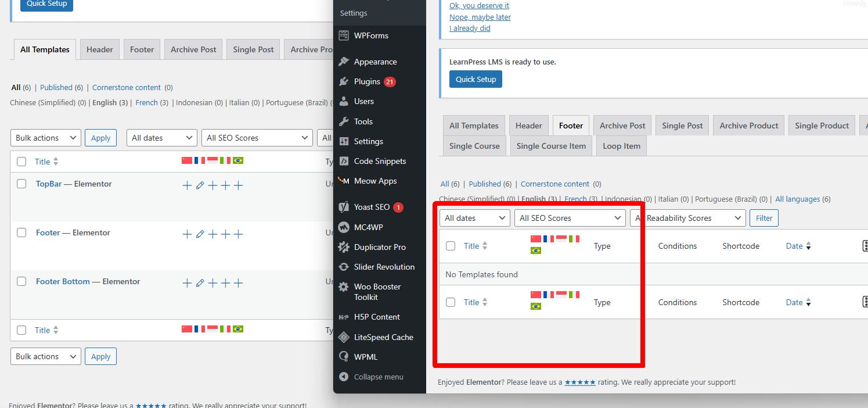
Task: Click the 'I already did' link
Action: pos(470,28)
